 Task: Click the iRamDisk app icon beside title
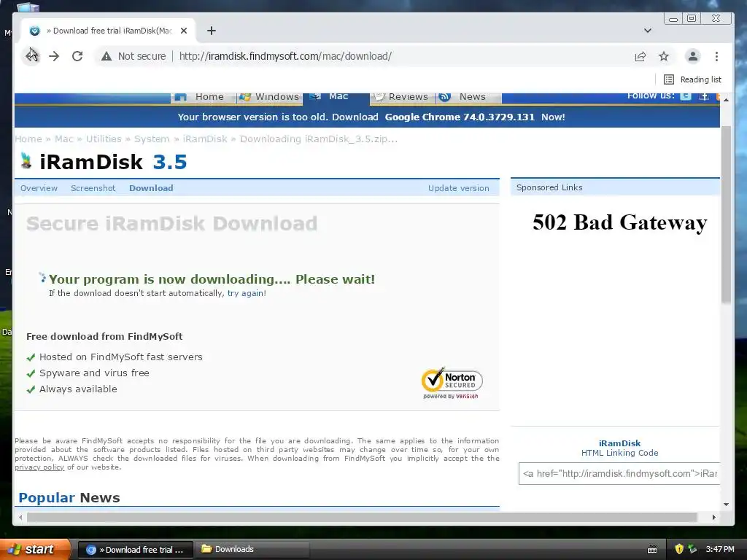click(26, 161)
